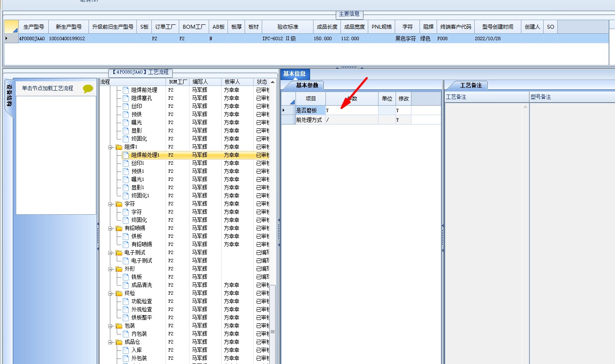Click the grid corner selector beside 生产型号
This screenshot has height=364, width=615.
tap(11, 27)
